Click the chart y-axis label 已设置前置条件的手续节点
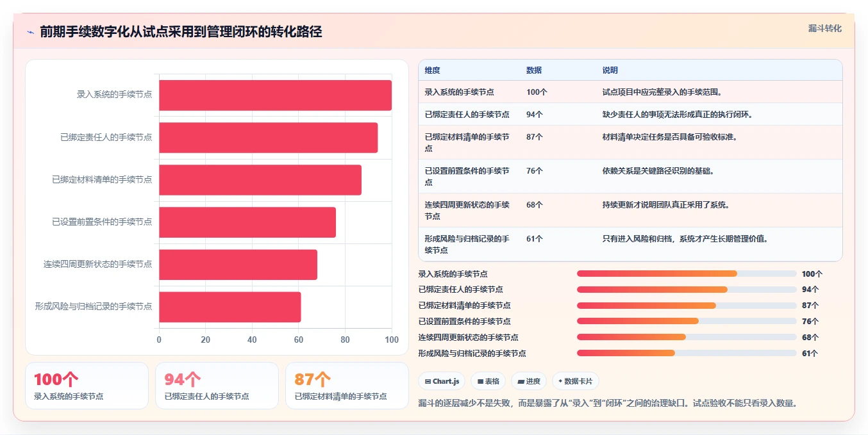Screen dimensions: 868x435 point(102,222)
